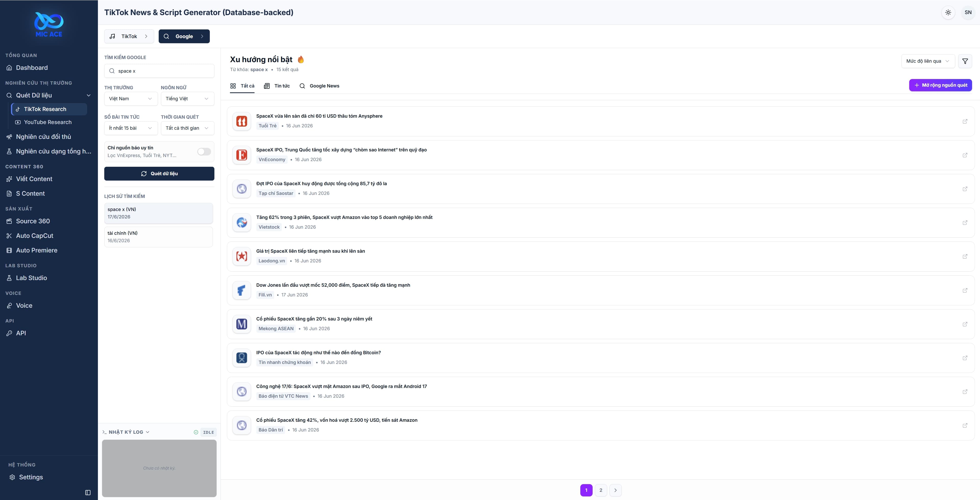Click the Laodong.vn star logo
This screenshot has height=500, width=980.
[x=241, y=256]
